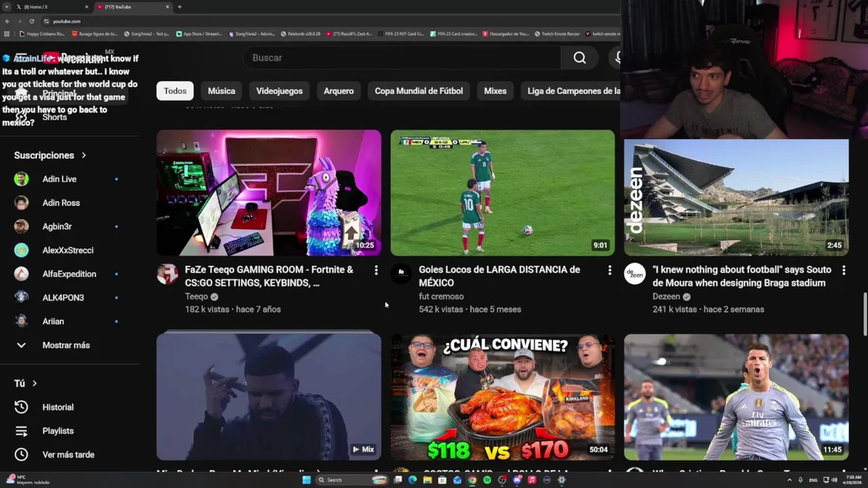Click the Chrome icon in the taskbar
Viewport: 868px width, 488px height.
[472, 480]
